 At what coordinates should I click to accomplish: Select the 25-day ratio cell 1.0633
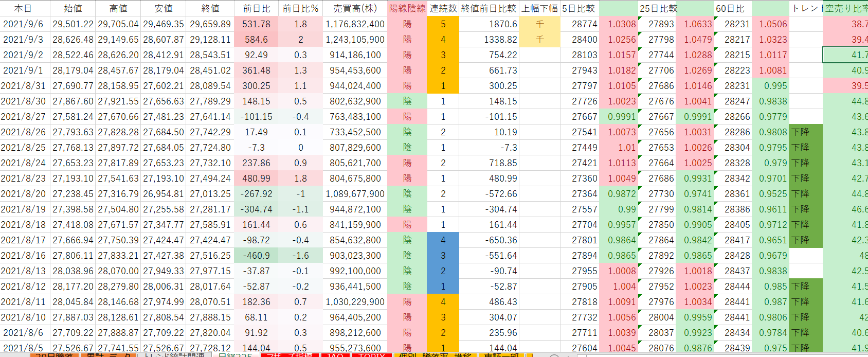click(x=695, y=24)
